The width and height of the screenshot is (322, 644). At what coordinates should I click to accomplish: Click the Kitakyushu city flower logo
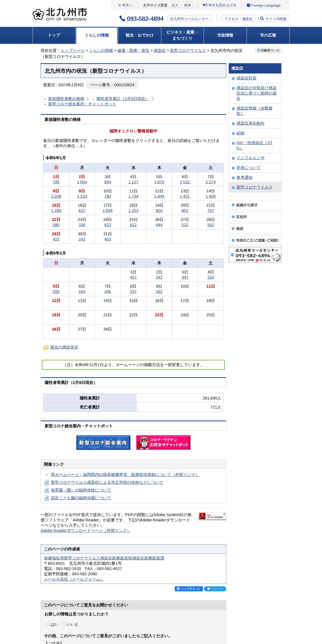[x=38, y=14]
